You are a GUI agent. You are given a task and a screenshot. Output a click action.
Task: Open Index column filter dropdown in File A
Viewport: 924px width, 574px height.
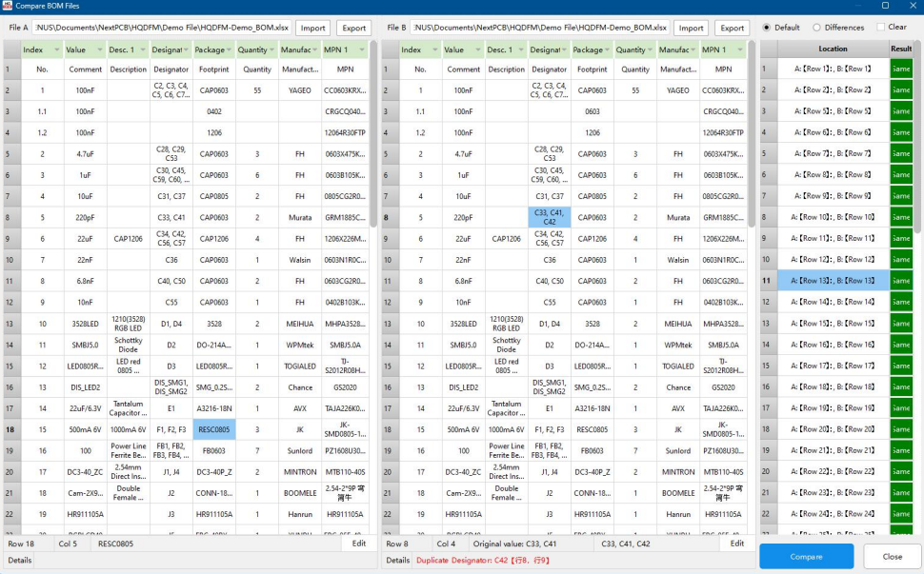click(56, 49)
